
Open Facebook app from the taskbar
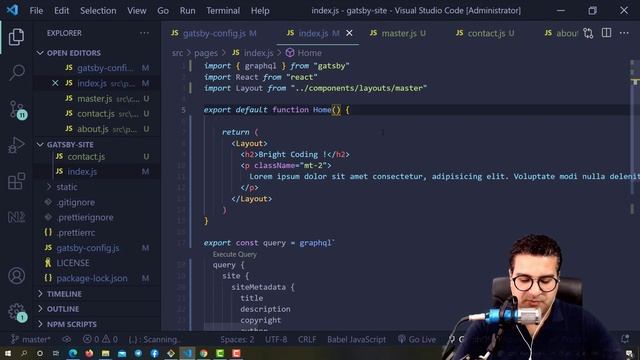[154, 353]
